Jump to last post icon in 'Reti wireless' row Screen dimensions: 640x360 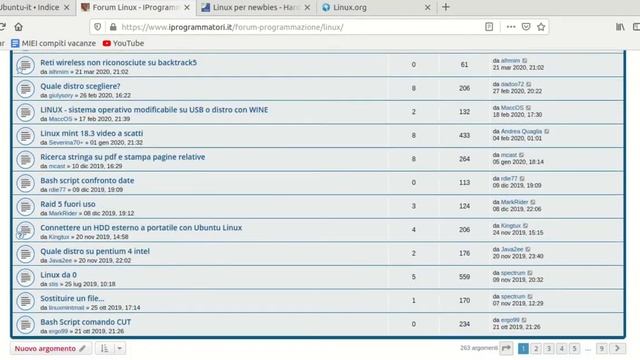(525, 61)
